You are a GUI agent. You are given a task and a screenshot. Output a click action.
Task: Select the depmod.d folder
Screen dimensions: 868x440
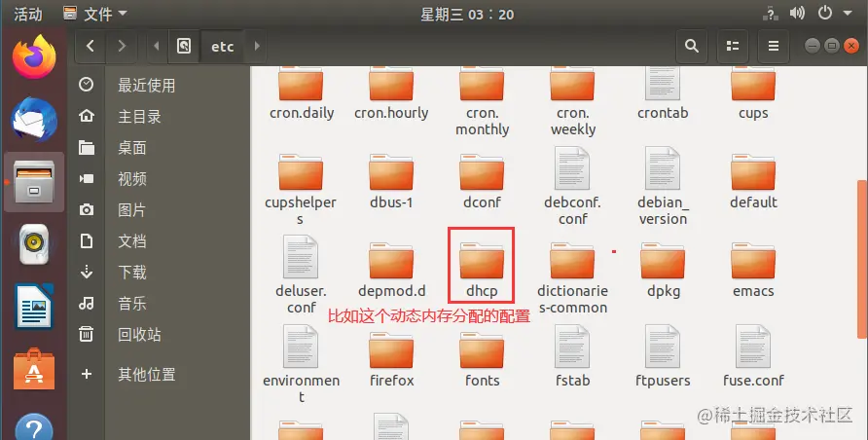pyautogui.click(x=391, y=272)
